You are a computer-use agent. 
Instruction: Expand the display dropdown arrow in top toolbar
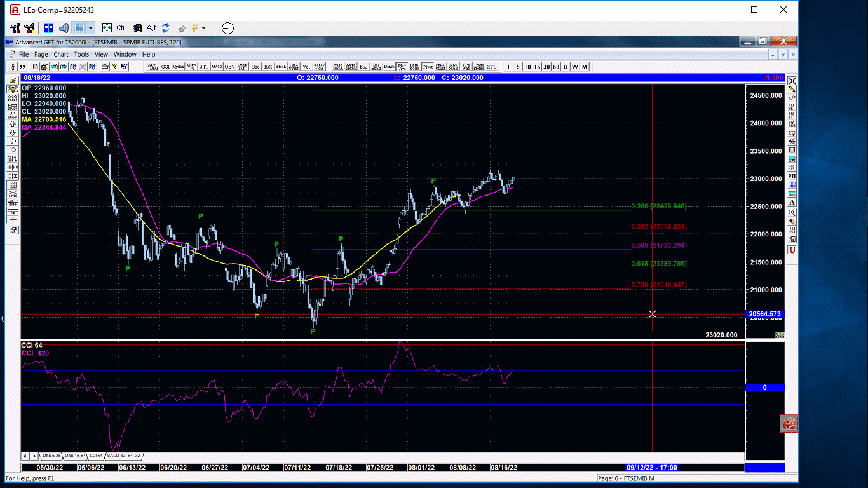[x=91, y=28]
